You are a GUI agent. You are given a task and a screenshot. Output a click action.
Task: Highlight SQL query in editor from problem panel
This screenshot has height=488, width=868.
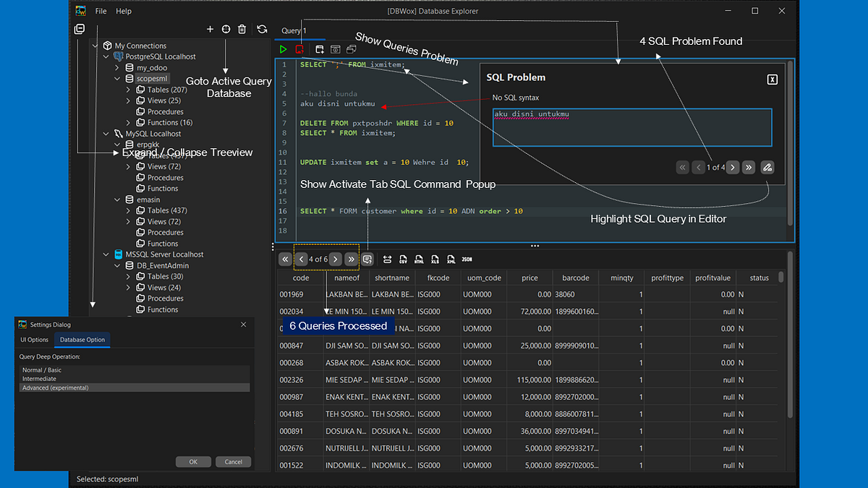767,167
